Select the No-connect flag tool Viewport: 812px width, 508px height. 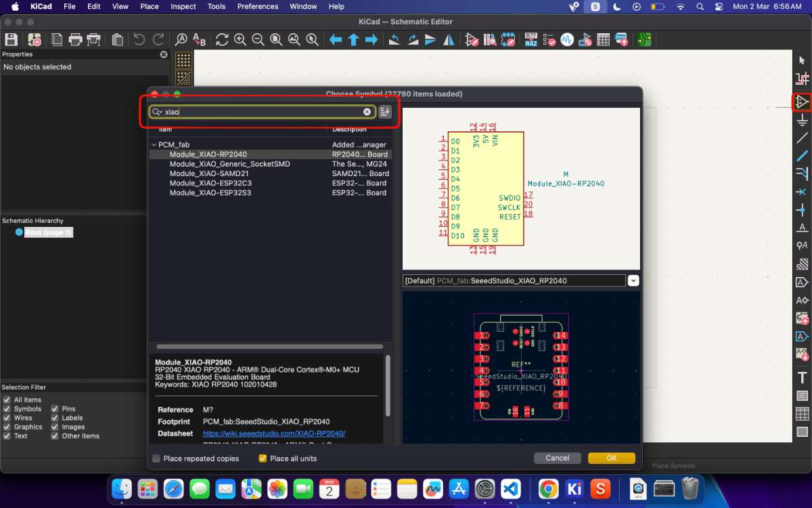pyautogui.click(x=803, y=192)
